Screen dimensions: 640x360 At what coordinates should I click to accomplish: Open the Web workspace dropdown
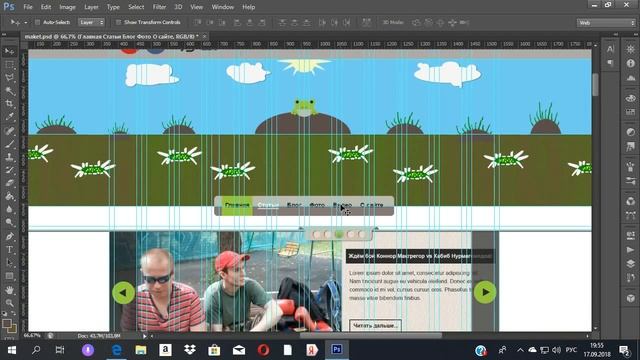point(607,23)
